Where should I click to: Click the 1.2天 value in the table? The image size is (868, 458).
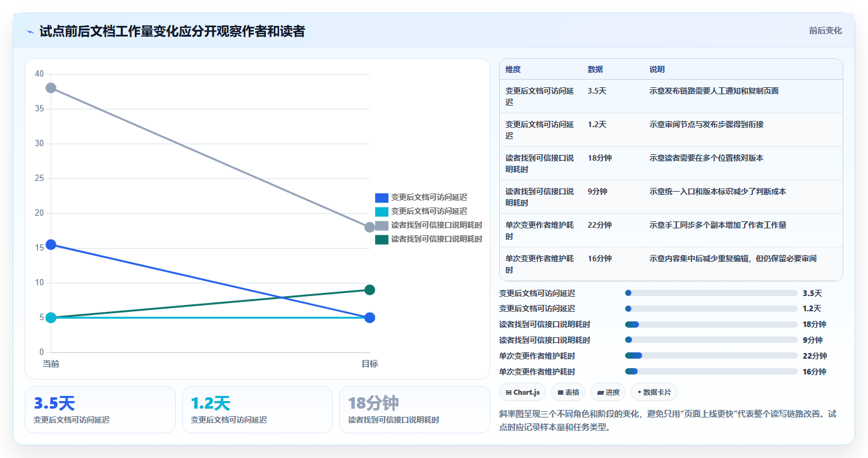tap(597, 125)
